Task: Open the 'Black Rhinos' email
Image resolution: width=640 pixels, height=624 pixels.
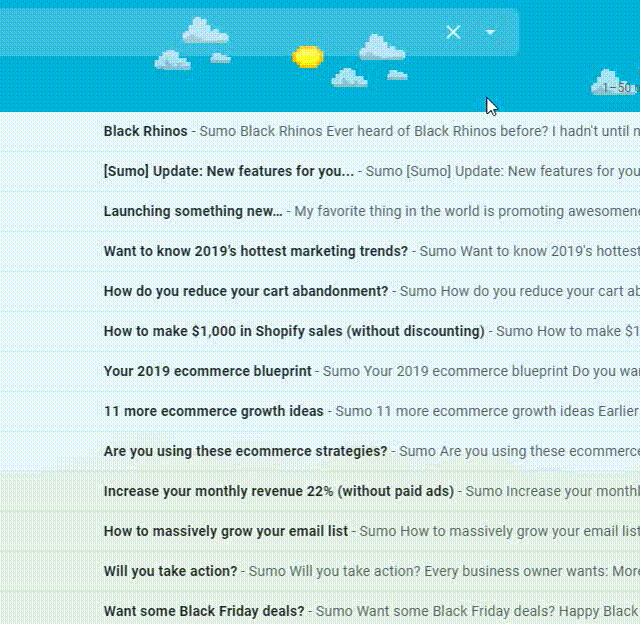Action: (x=145, y=131)
